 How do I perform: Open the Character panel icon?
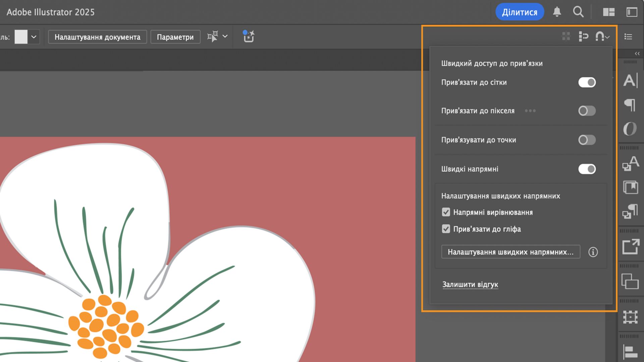coord(630,80)
